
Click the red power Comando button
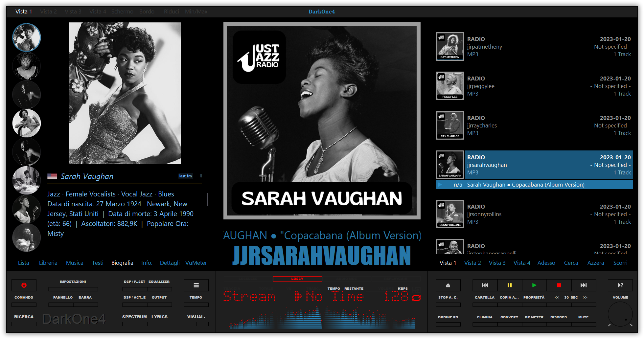24,285
